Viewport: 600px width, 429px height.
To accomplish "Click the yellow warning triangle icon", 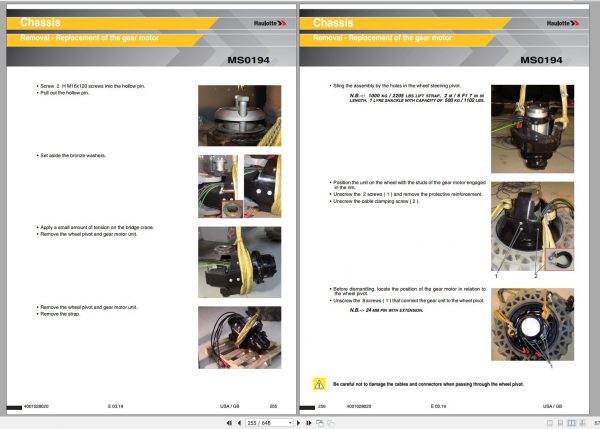I will point(320,384).
